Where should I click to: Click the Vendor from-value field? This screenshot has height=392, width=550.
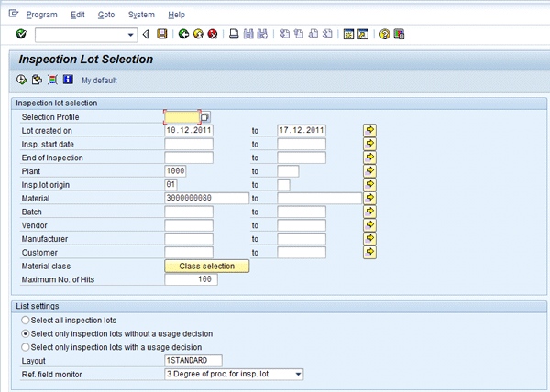[x=189, y=225]
